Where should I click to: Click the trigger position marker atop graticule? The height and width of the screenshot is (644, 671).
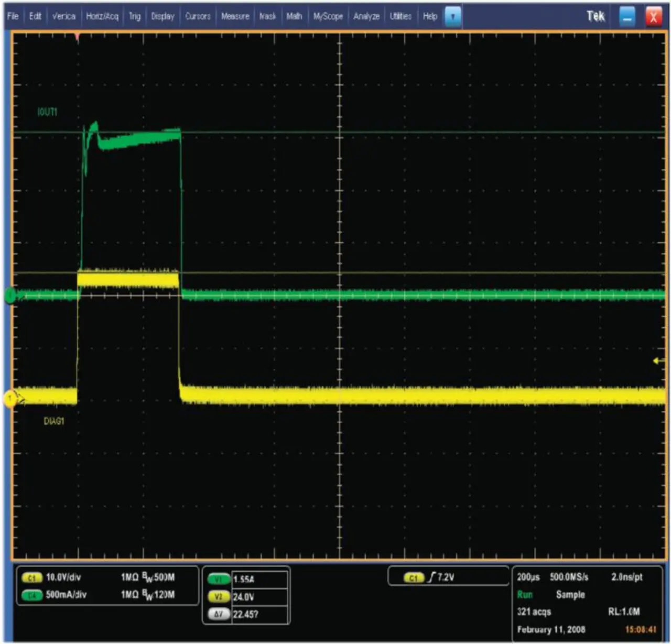pos(78,37)
